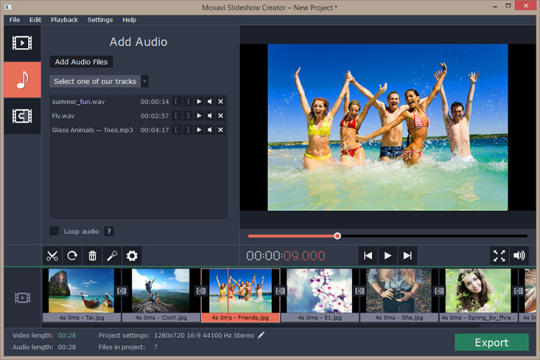Select the Friends.jpg slide thumbnail
Image resolution: width=540 pixels, height=360 pixels.
(x=240, y=291)
